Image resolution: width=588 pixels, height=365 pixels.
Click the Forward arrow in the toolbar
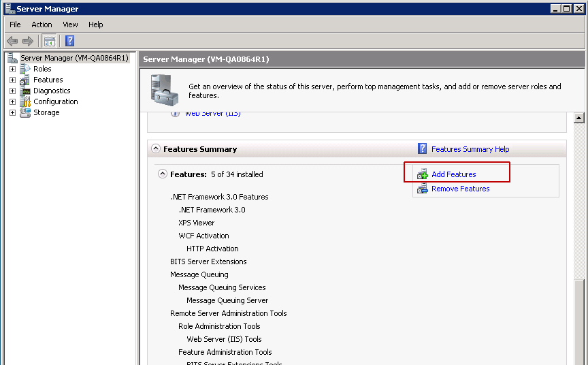pos(28,41)
